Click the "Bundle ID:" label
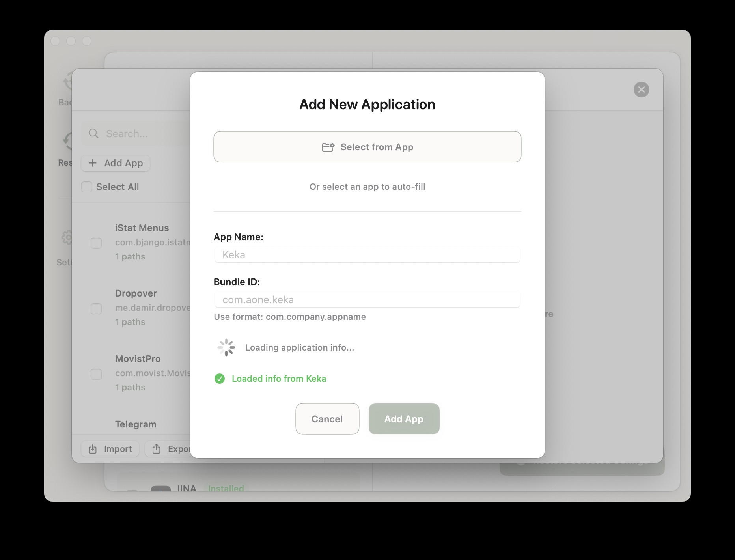 coord(237,282)
